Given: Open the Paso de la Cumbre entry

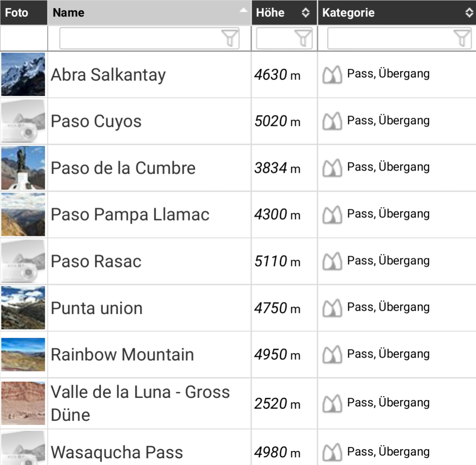Looking at the screenshot, I should pyautogui.click(x=123, y=168).
